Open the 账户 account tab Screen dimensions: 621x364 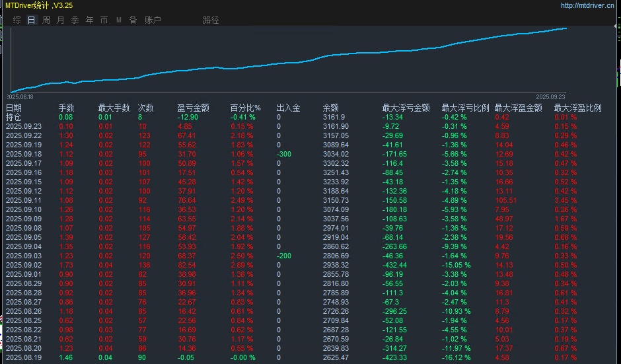pos(153,20)
